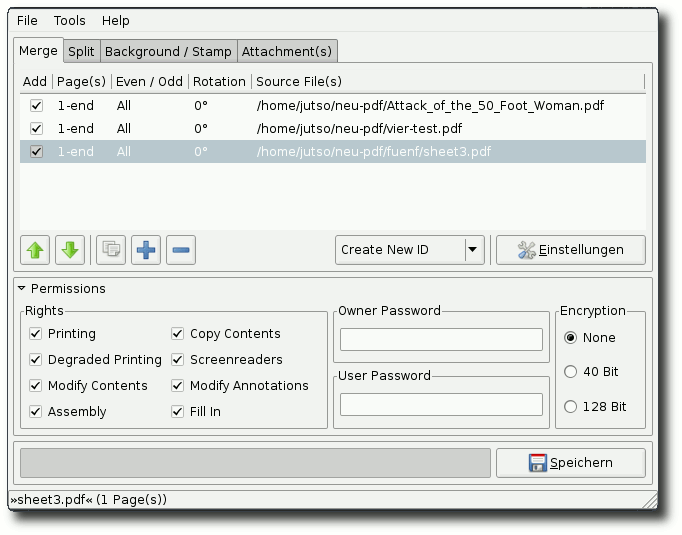This screenshot has width=682, height=535.
Task: Click the empty progress bar area
Action: 255,463
